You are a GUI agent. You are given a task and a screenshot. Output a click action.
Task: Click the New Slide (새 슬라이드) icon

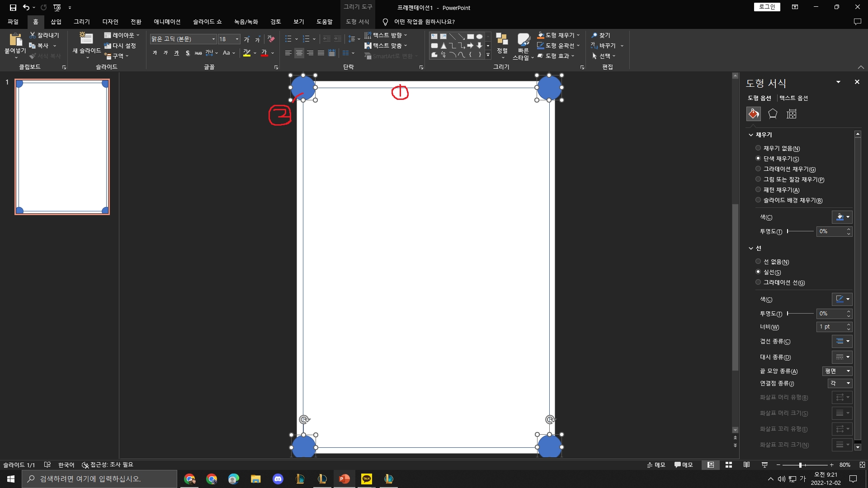(86, 39)
